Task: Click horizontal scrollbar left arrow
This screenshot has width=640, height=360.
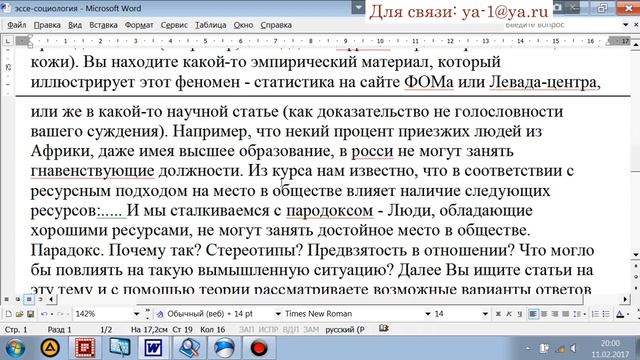Action: pos(51,300)
